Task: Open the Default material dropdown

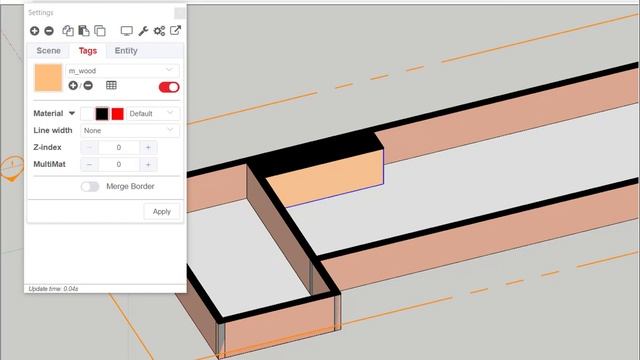Action: [x=153, y=113]
